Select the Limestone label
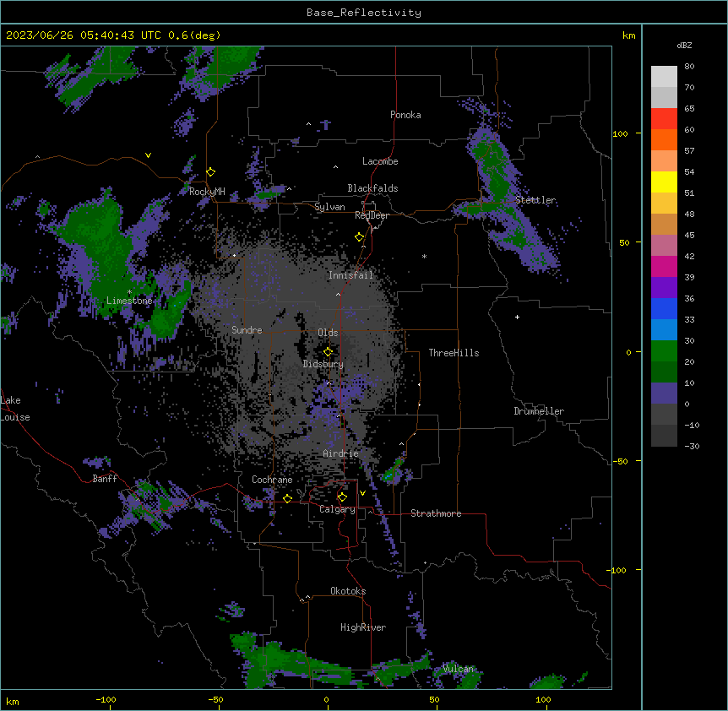728x711 pixels. pos(129,301)
